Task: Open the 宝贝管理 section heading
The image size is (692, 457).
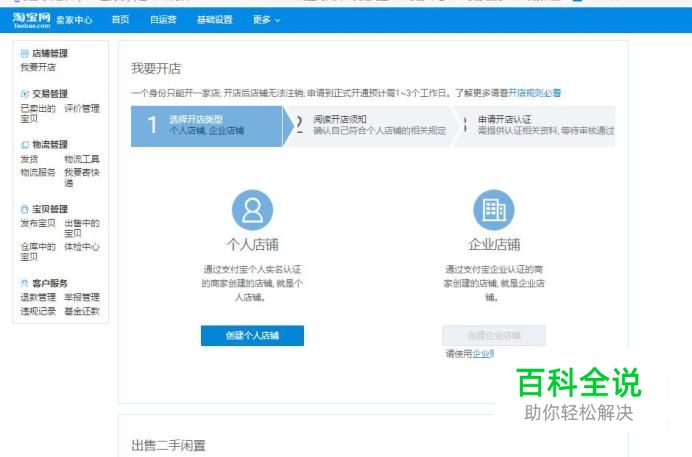Action: 50,209
